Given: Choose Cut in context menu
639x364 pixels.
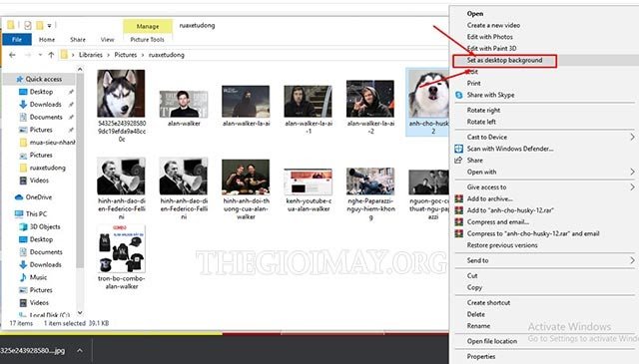Looking at the screenshot, I should pos(472,275).
